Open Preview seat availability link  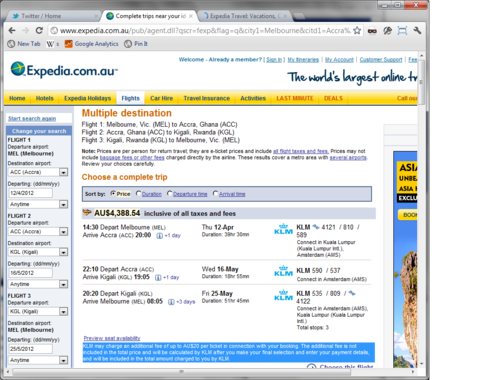tap(112, 338)
